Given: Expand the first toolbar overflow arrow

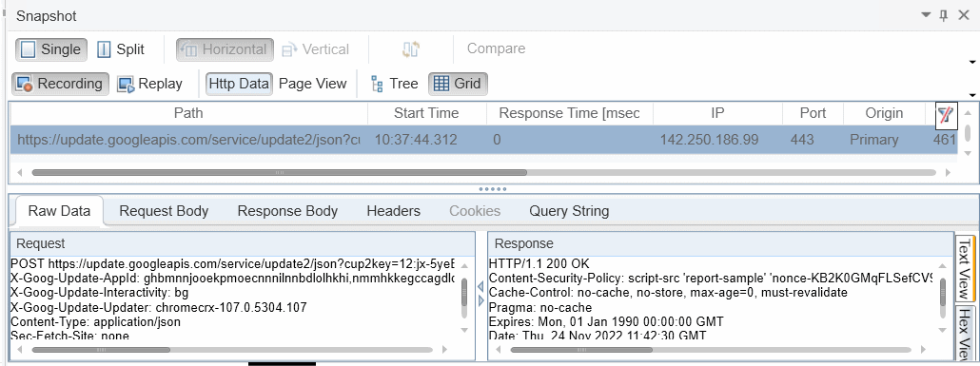Looking at the screenshot, I should (x=972, y=62).
